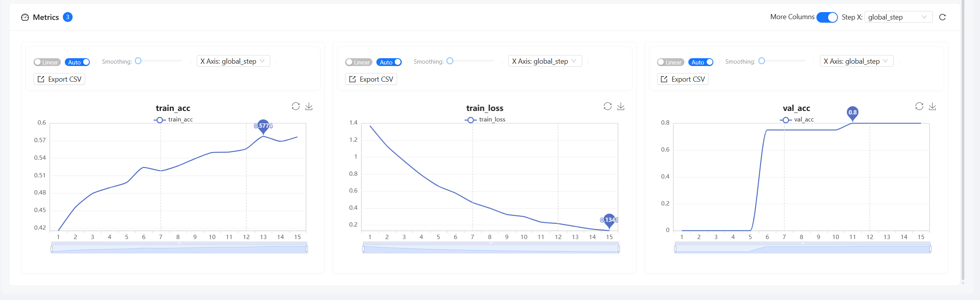The width and height of the screenshot is (980, 300).
Task: Export train_acc data as CSV
Action: (x=59, y=79)
